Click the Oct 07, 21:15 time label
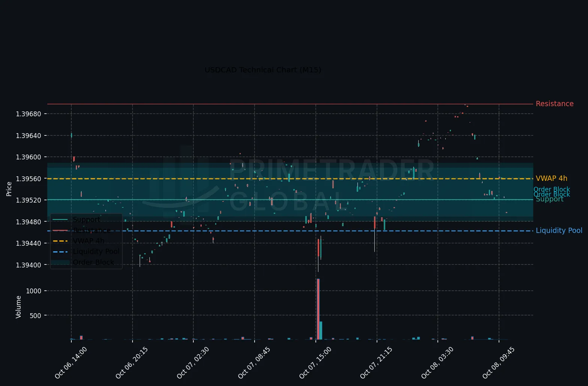The image size is (588, 386). click(376, 362)
